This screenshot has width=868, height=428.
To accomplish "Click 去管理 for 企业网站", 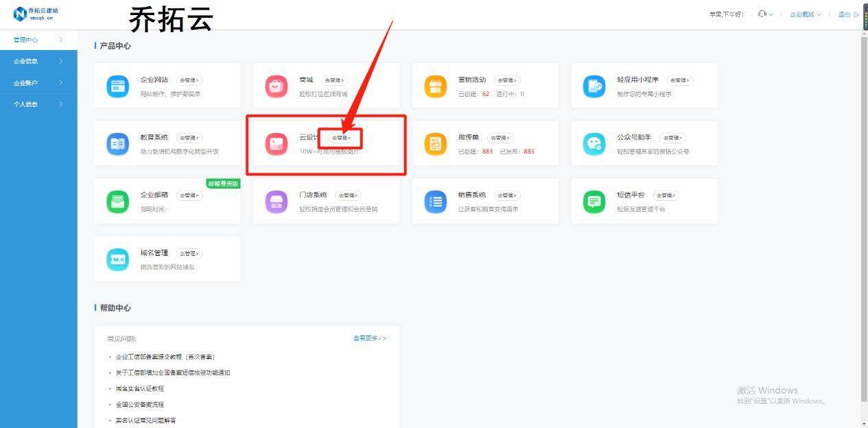I will pyautogui.click(x=190, y=80).
